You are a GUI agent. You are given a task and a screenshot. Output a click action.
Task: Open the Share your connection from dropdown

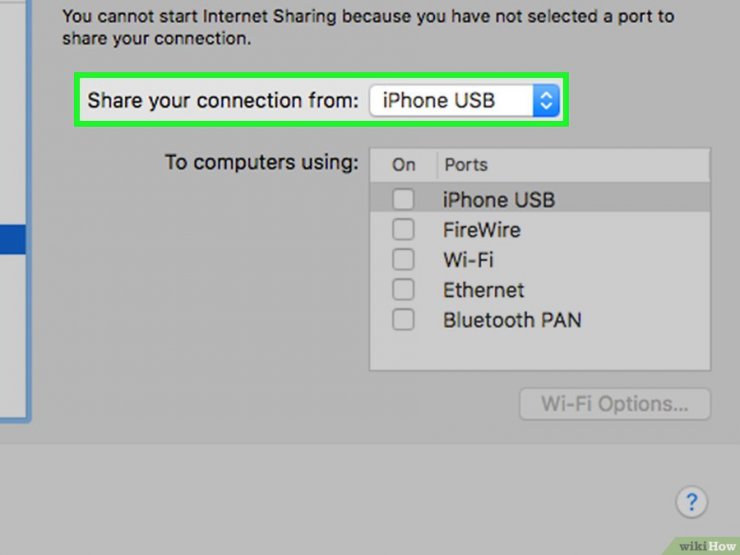464,101
